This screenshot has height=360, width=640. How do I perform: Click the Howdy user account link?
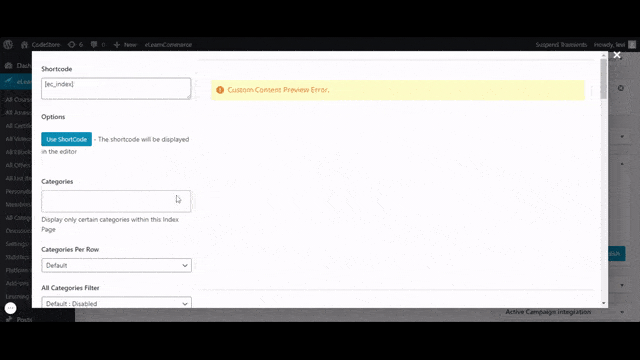(x=609, y=44)
